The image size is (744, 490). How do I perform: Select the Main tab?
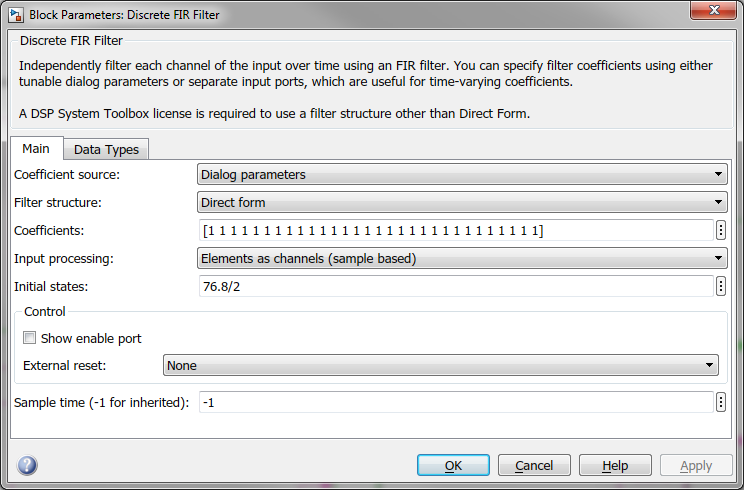tap(36, 148)
